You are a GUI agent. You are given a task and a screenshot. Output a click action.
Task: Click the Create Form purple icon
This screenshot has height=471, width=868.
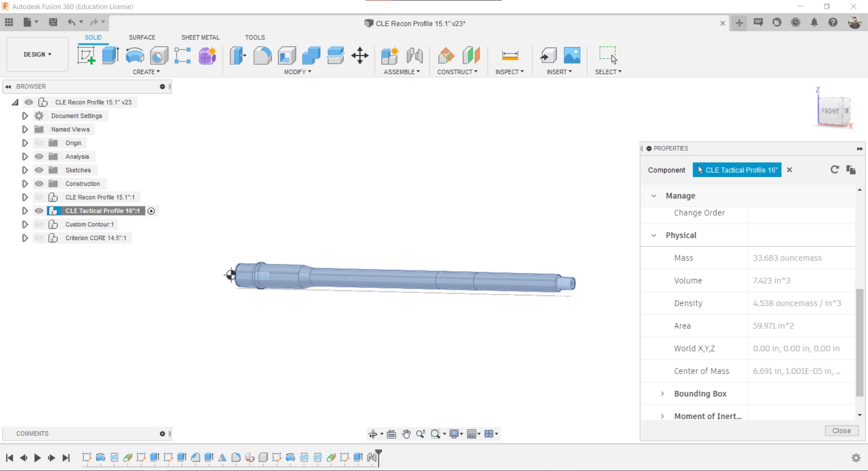click(x=208, y=56)
